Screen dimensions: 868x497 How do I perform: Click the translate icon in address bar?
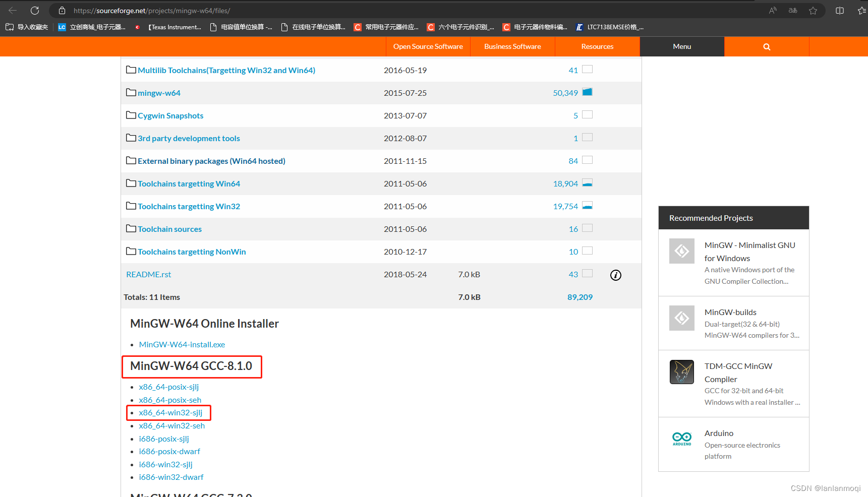pos(793,11)
